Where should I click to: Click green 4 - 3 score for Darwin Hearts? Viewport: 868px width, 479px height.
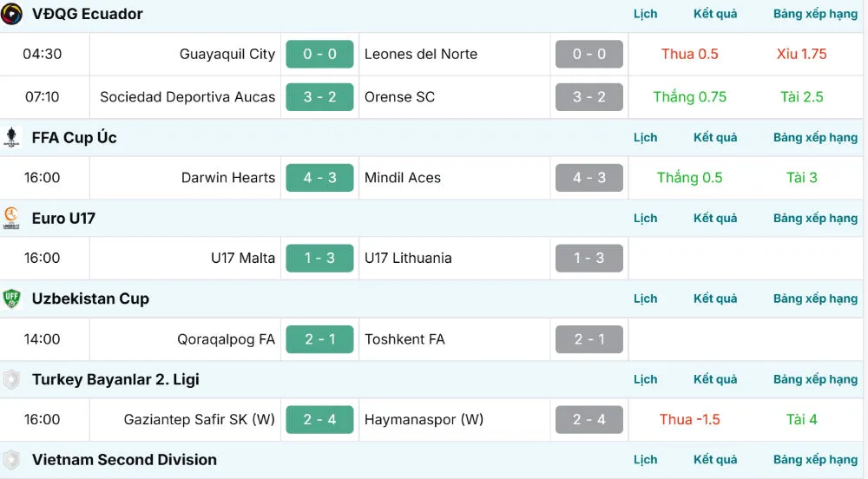click(x=319, y=178)
